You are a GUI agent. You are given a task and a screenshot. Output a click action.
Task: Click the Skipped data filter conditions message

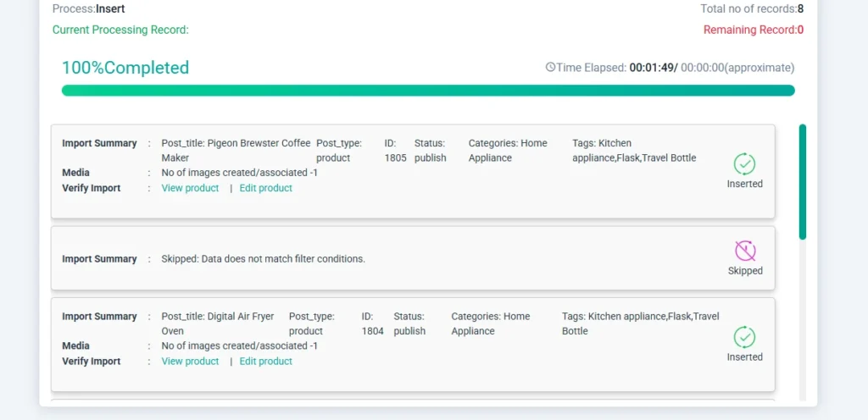263,258
